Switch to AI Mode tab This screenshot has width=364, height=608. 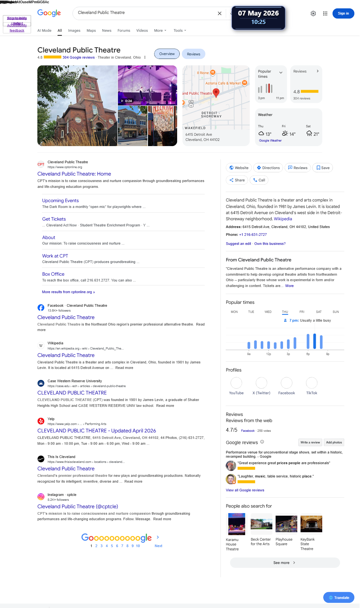(44, 31)
